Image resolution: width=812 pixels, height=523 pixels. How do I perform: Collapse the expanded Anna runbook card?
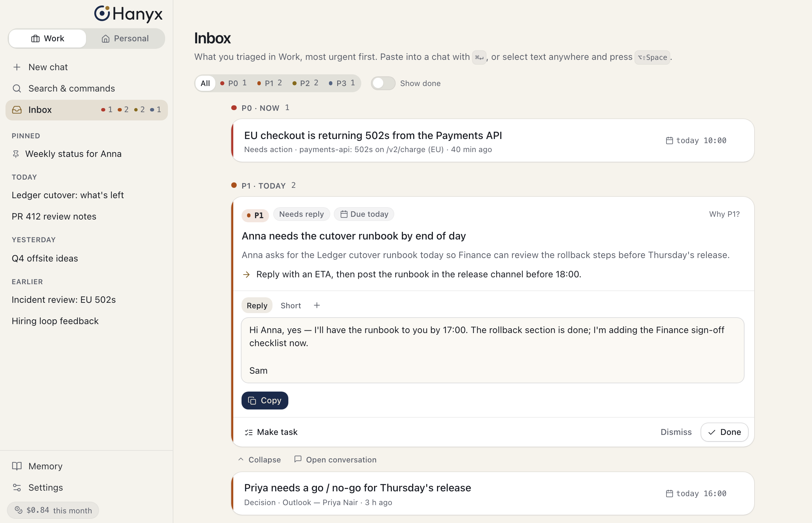[260, 460]
